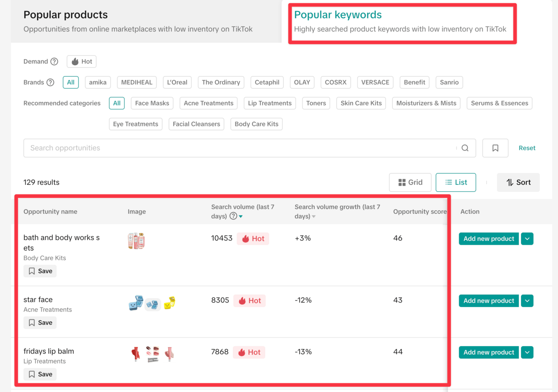Switch to List view
558x392 pixels.
click(456, 182)
